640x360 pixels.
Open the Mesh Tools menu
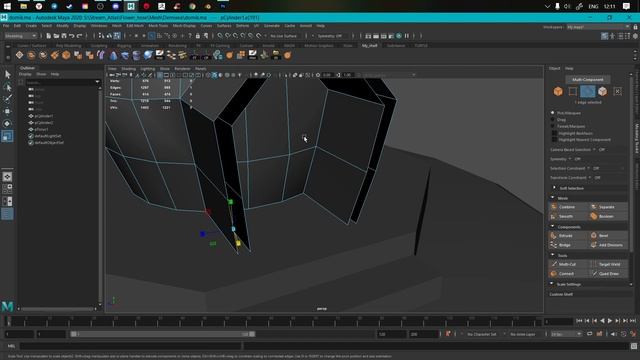158,26
